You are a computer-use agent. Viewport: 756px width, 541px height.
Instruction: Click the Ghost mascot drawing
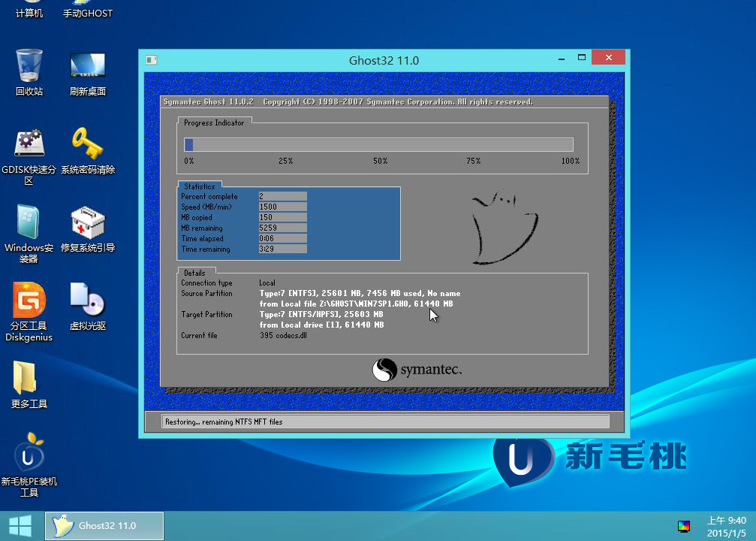tap(505, 227)
